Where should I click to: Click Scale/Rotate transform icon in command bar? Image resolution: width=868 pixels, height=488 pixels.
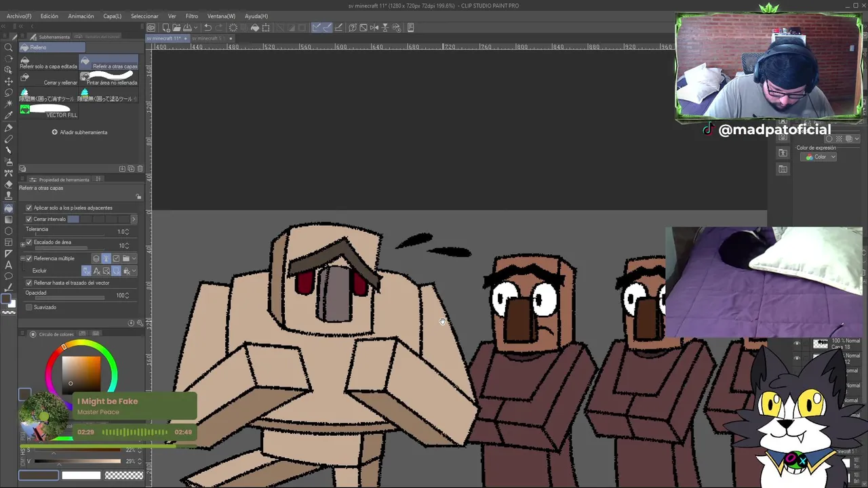[x=266, y=28]
